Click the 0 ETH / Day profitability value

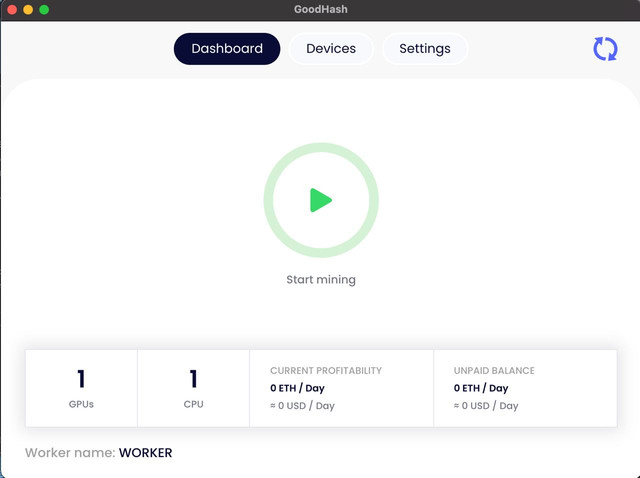297,388
